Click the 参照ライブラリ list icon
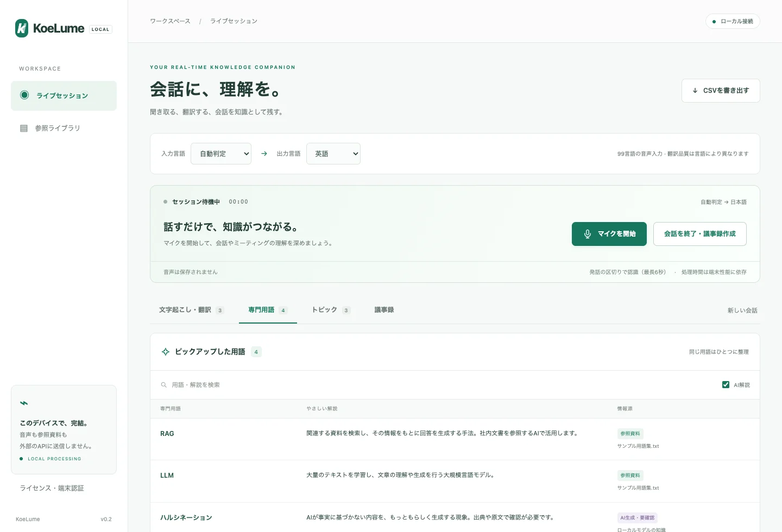The height and width of the screenshot is (532, 782). point(24,128)
